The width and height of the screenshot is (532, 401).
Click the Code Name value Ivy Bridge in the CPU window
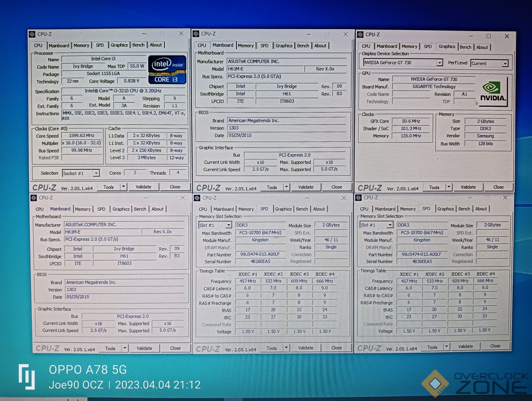click(x=83, y=66)
